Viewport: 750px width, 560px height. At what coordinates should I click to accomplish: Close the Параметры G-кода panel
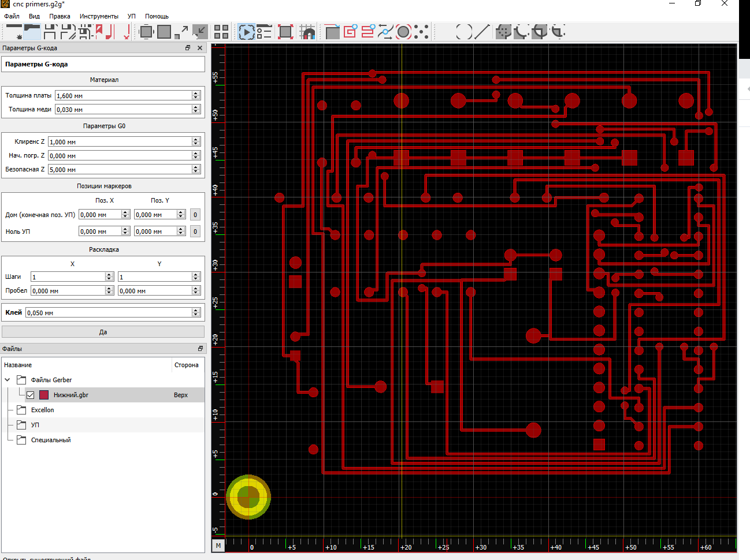coord(200,48)
